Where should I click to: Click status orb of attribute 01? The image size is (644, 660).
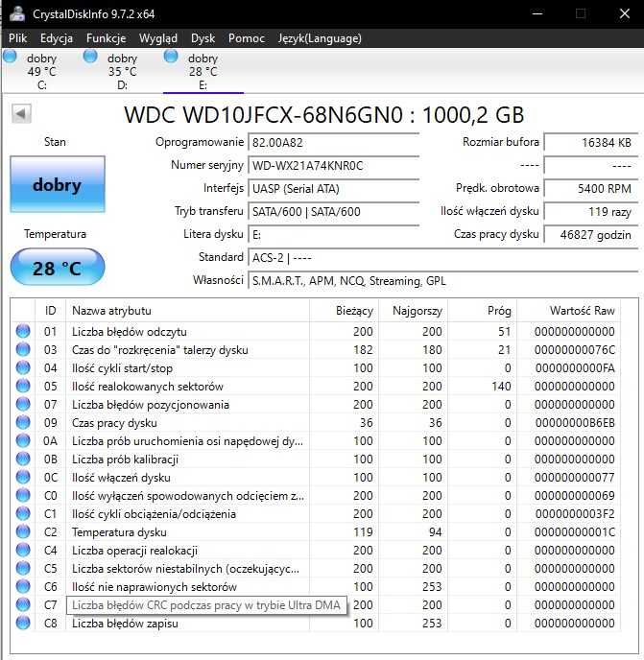click(23, 331)
